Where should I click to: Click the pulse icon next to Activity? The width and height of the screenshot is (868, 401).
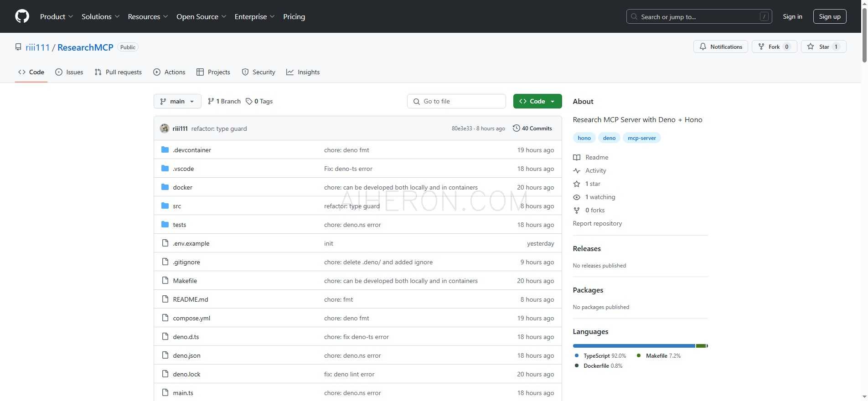tap(577, 170)
